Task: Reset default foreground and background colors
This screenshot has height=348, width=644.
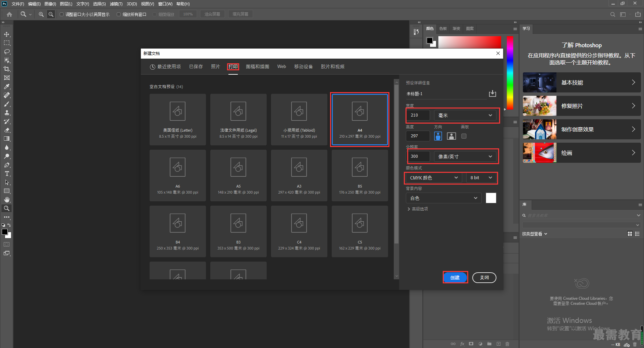Action: point(3,225)
